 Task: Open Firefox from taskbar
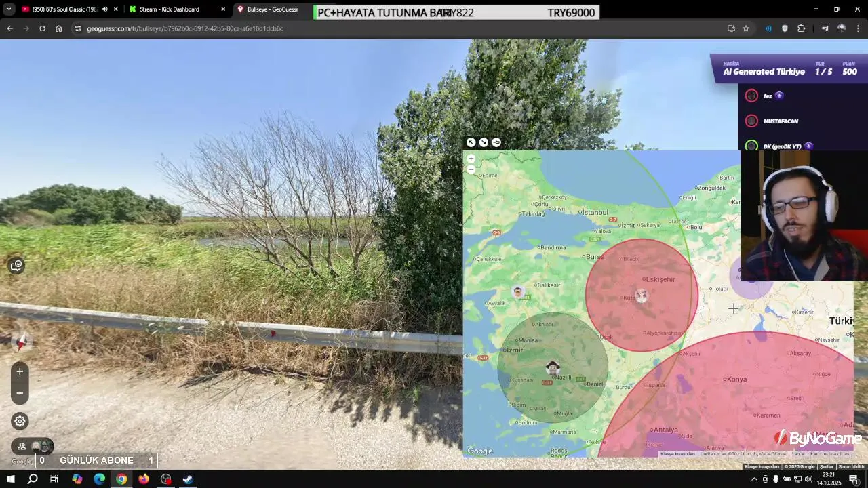coord(144,479)
